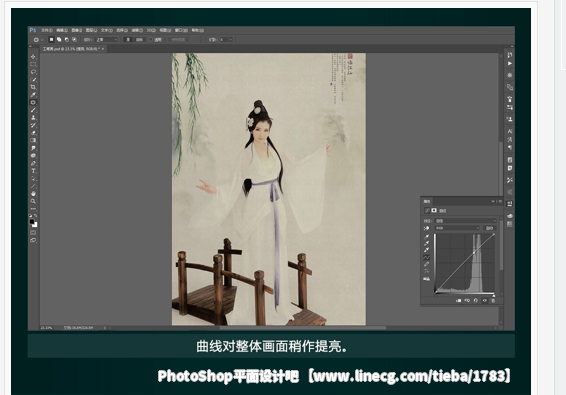The height and width of the screenshot is (395, 566).
Task: Select edit-points curve mode button
Action: (427, 257)
